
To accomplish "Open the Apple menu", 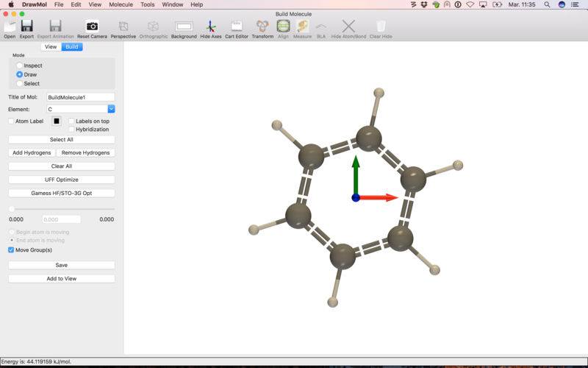I will pos(11,4).
